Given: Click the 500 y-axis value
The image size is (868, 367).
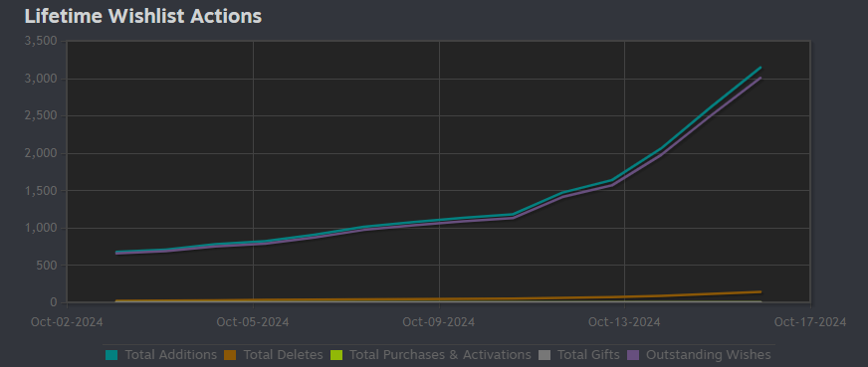Looking at the screenshot, I should (46, 266).
